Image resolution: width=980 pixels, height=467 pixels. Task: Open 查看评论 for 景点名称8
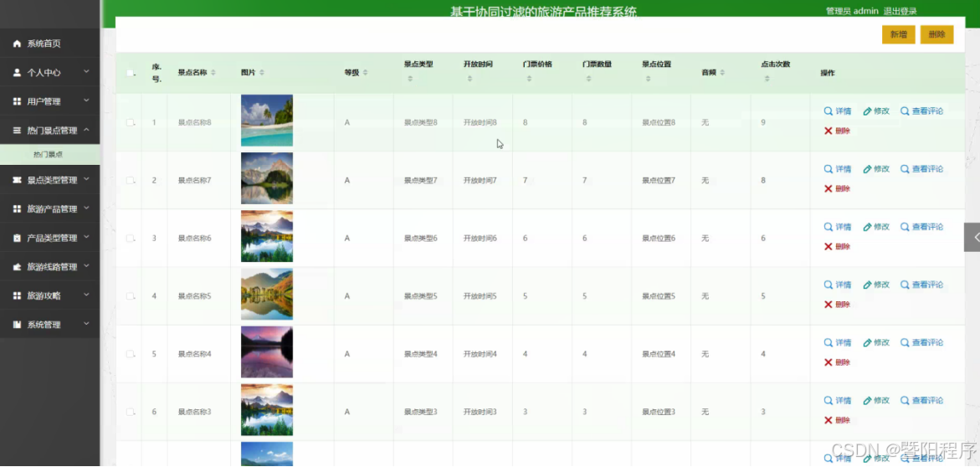tap(922, 111)
